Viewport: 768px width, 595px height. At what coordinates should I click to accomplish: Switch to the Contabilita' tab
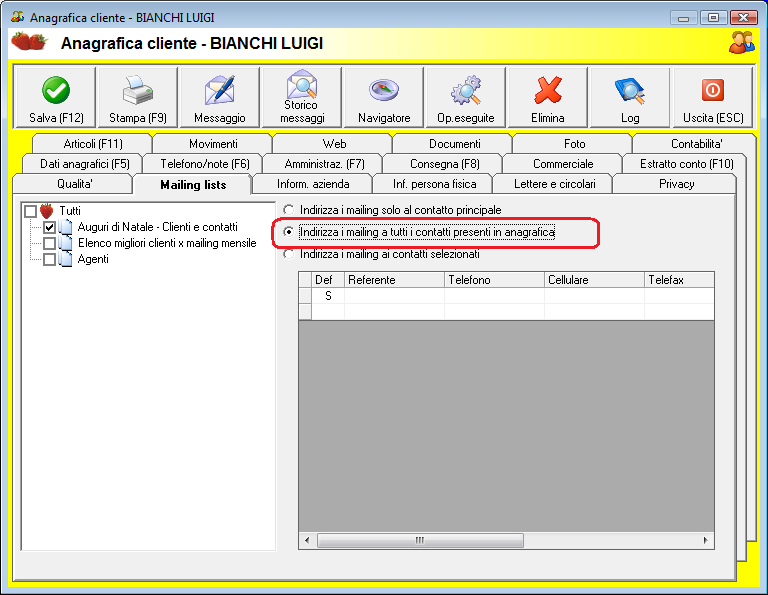click(696, 143)
